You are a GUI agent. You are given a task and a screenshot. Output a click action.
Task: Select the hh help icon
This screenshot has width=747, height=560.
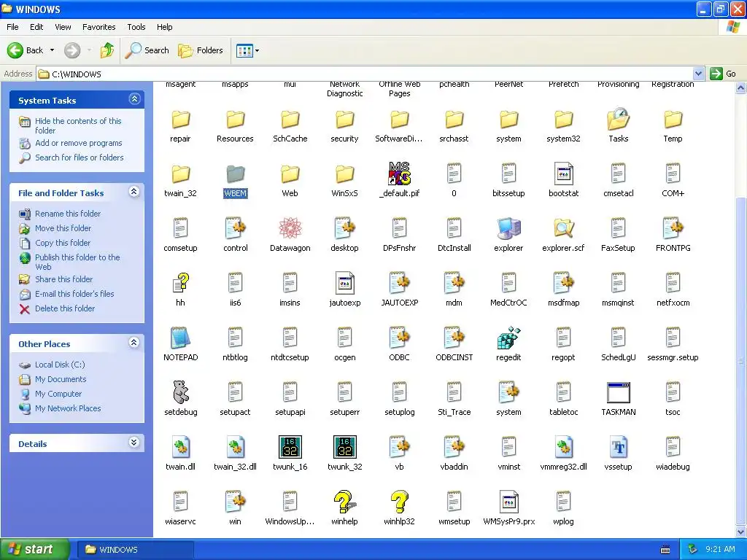coord(181,283)
